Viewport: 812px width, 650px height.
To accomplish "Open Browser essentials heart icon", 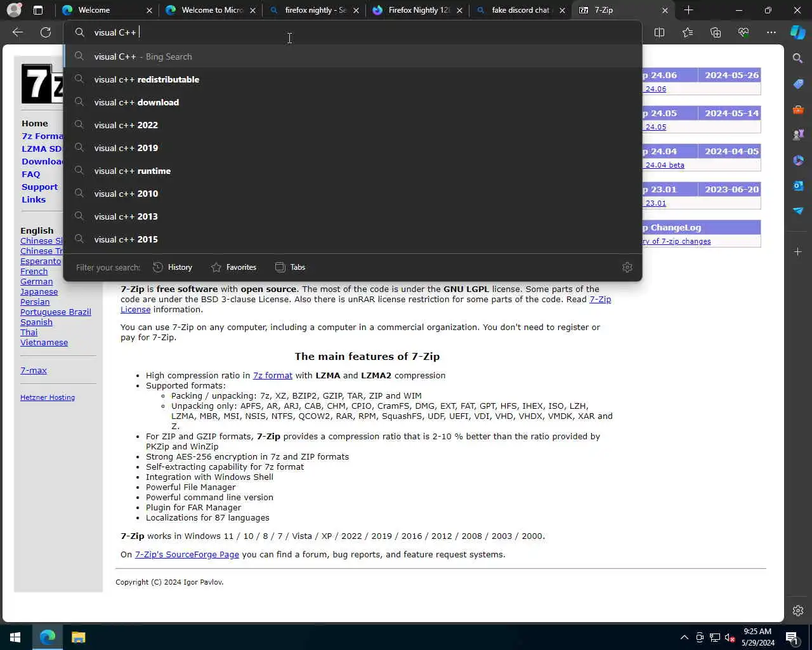I will pyautogui.click(x=743, y=32).
